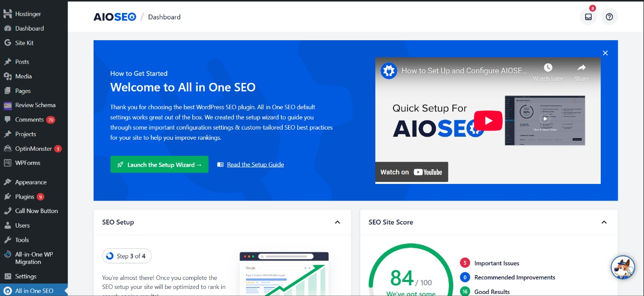This screenshot has width=644, height=296.
Task: Open Dashboard in the WordPress sidebar
Action: pyautogui.click(x=34, y=29)
